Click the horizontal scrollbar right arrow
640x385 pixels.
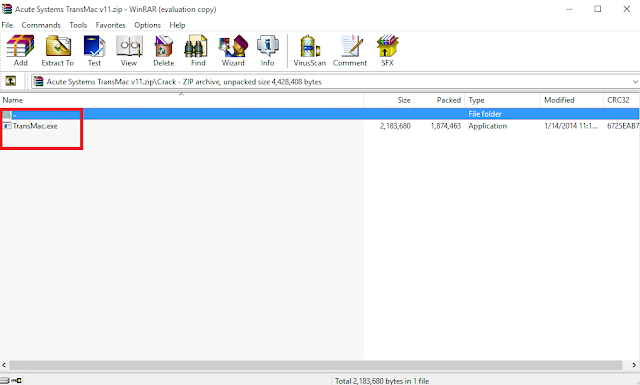pos(634,365)
